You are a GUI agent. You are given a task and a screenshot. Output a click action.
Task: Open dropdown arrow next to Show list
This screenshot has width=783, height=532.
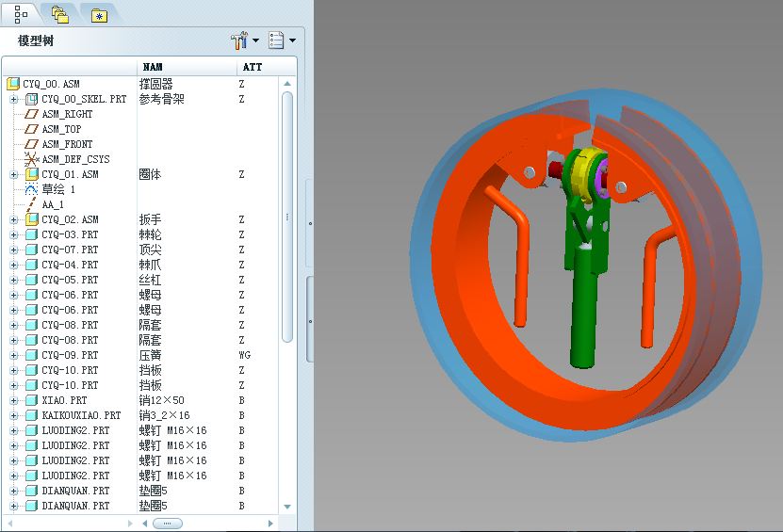[293, 40]
